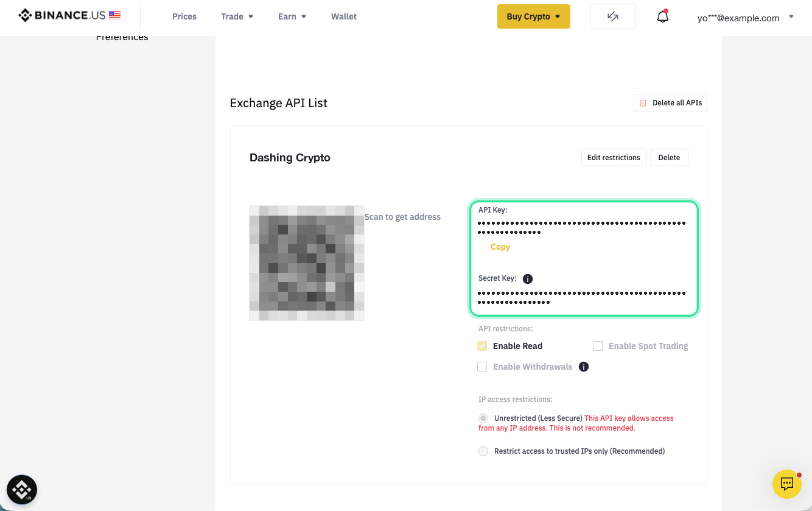Viewport: 812px width, 511px height.
Task: Open the account email dropdown
Action: pos(746,18)
